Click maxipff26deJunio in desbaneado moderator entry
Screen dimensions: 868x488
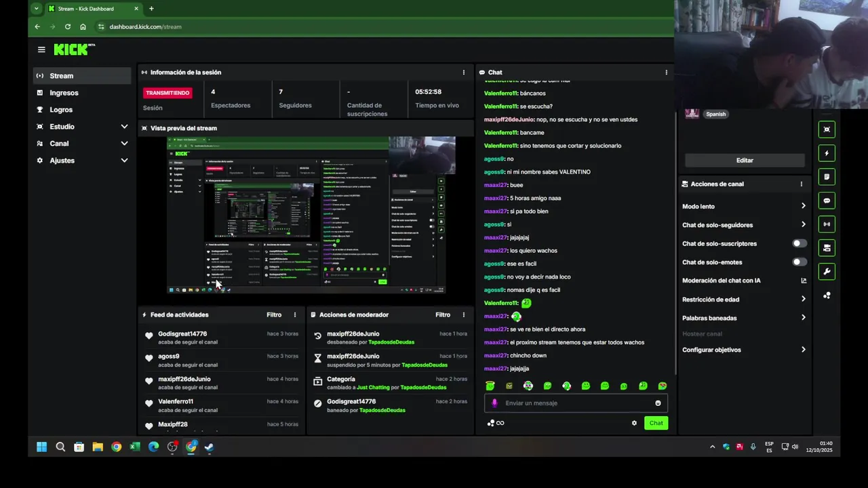[x=353, y=334]
